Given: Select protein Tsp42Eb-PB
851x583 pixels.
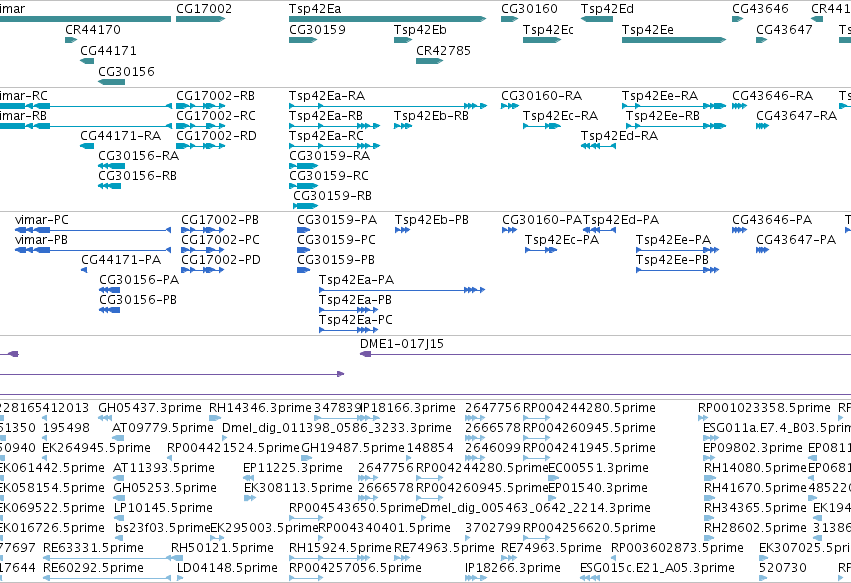Looking at the screenshot, I should (431, 220).
